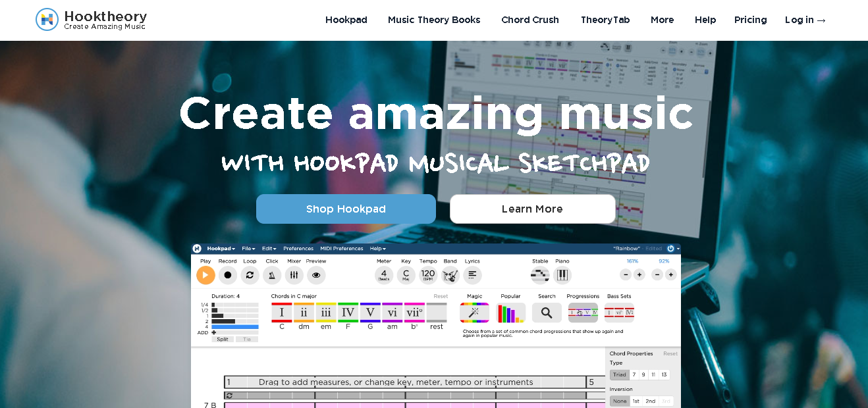This screenshot has height=408, width=868.
Task: Click the Lyrics icon
Action: (x=472, y=275)
